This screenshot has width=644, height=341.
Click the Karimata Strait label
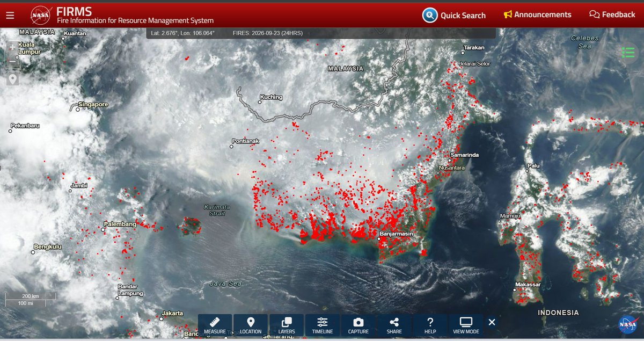(x=217, y=210)
